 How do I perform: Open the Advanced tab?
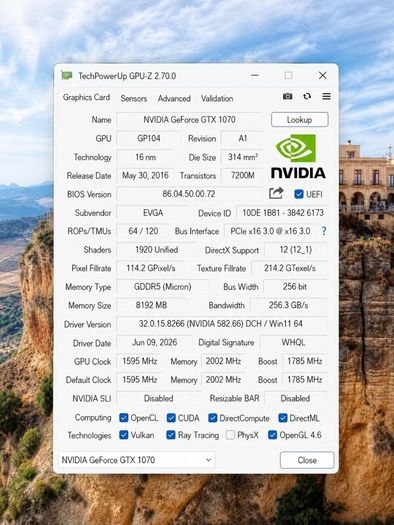(174, 98)
